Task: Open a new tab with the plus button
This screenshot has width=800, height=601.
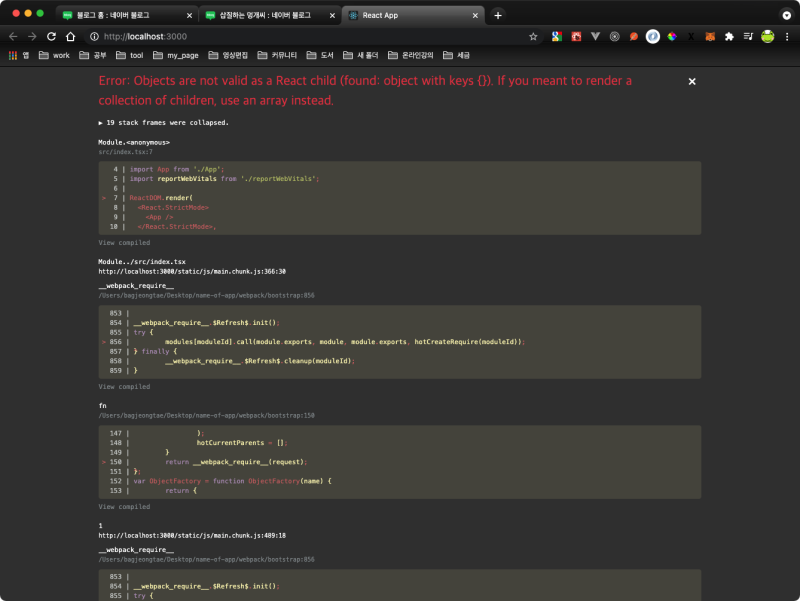Action: [x=498, y=15]
